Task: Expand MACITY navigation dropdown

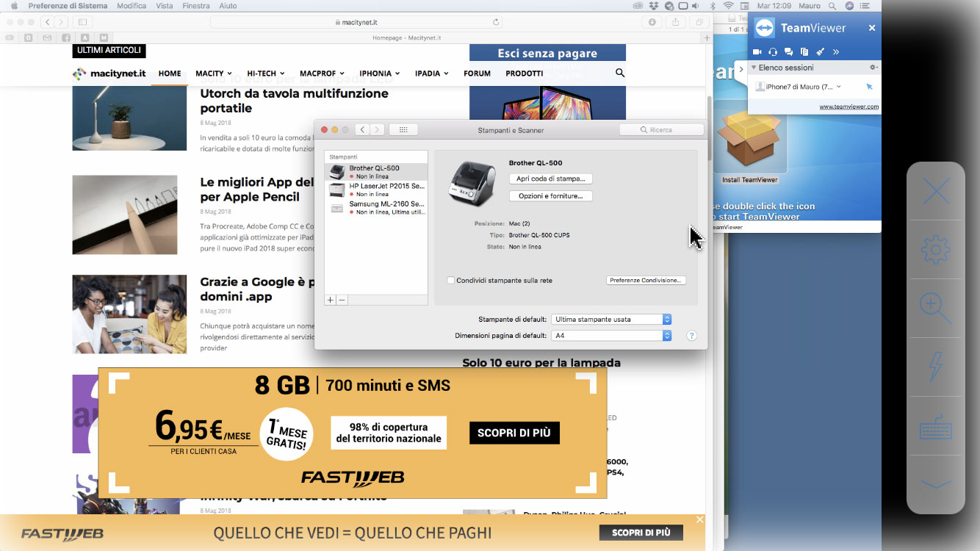Action: (x=214, y=73)
